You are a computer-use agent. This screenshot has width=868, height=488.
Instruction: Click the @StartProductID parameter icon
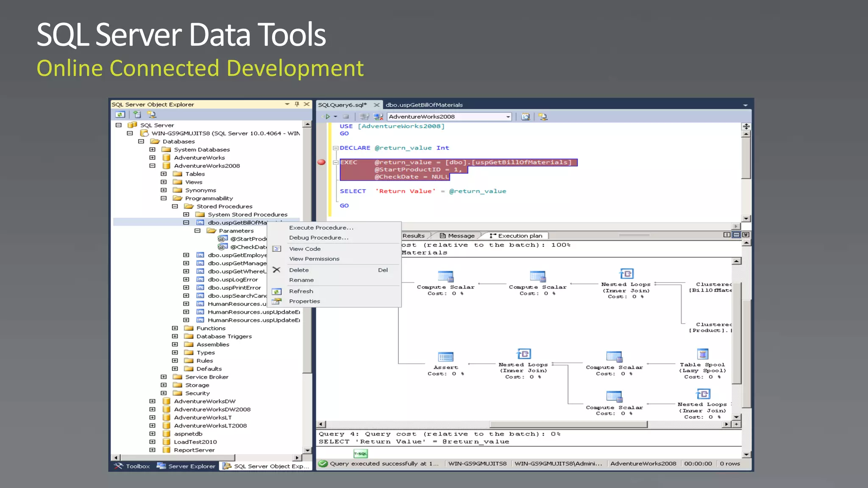point(223,239)
